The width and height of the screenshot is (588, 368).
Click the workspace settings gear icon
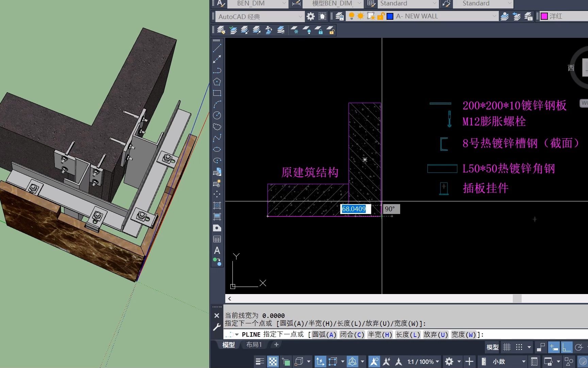point(311,16)
